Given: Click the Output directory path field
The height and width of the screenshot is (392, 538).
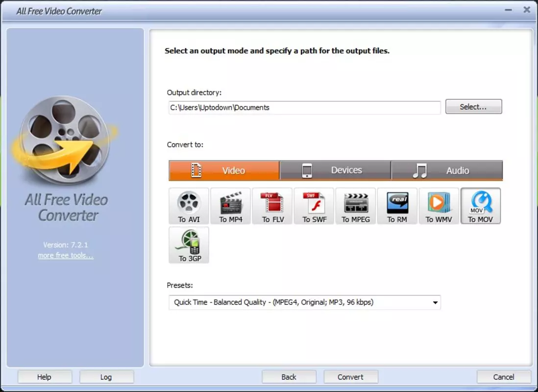Looking at the screenshot, I should pyautogui.click(x=305, y=107).
